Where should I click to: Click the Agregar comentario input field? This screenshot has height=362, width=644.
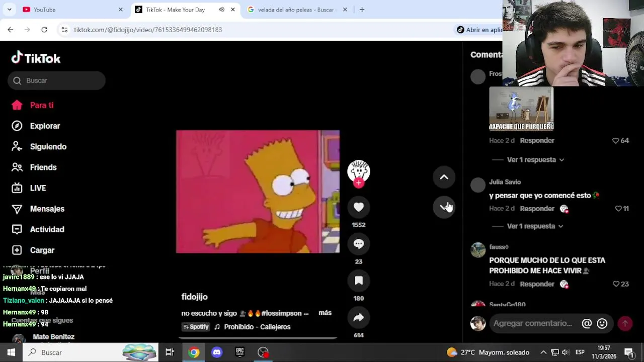click(533, 323)
